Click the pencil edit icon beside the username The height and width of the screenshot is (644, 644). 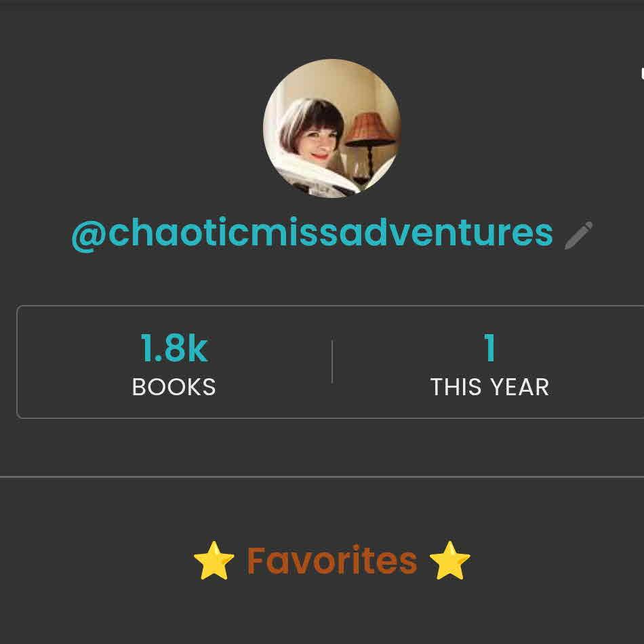pos(578,235)
